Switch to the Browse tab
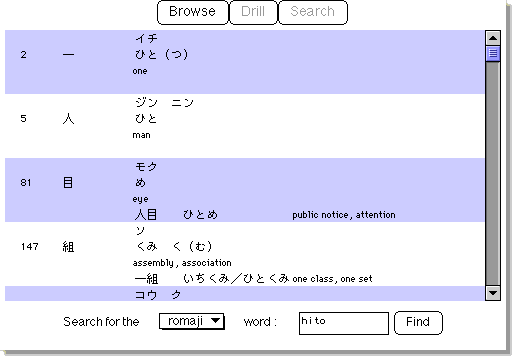This screenshot has height=360, width=516. coord(193,12)
